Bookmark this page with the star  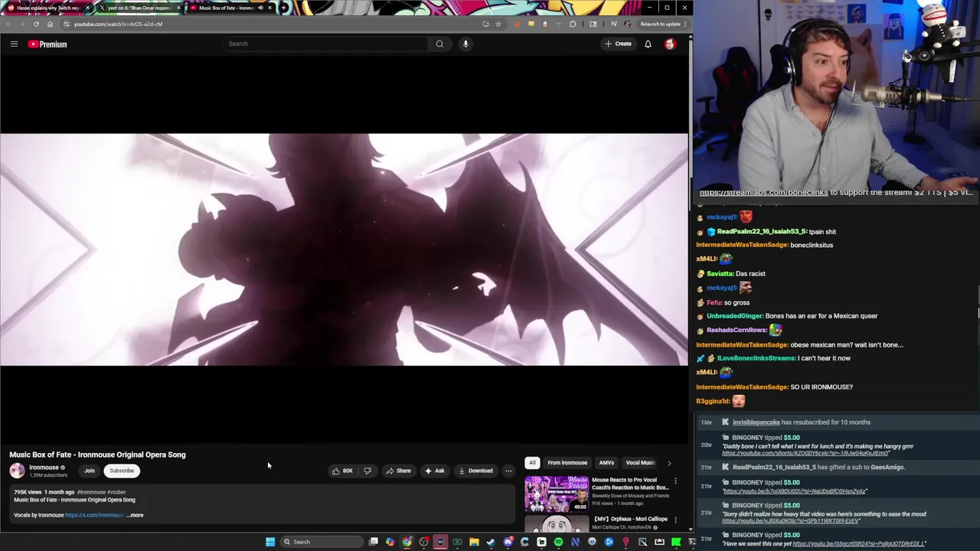click(498, 24)
